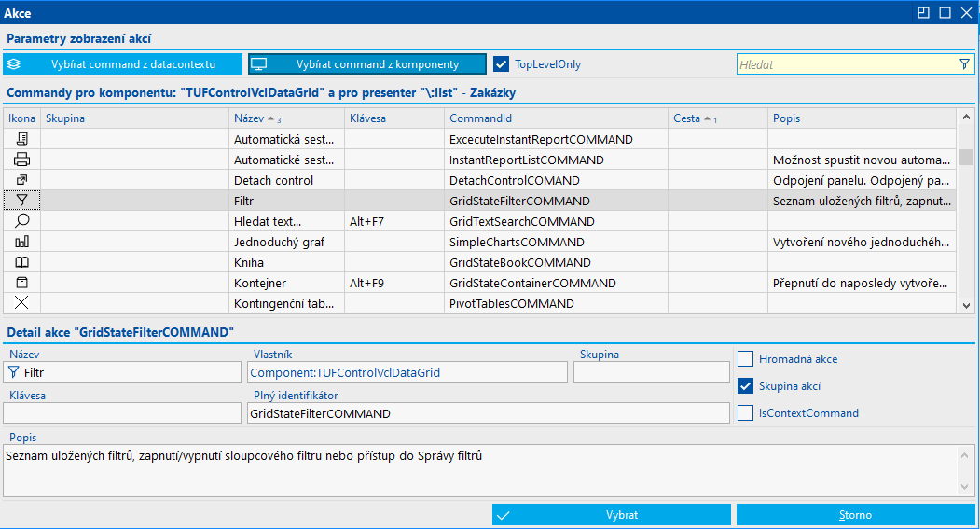Image resolution: width=980 pixels, height=529 pixels.
Task: Choose Vybírat command z datacontextu
Action: pyautogui.click(x=122, y=64)
